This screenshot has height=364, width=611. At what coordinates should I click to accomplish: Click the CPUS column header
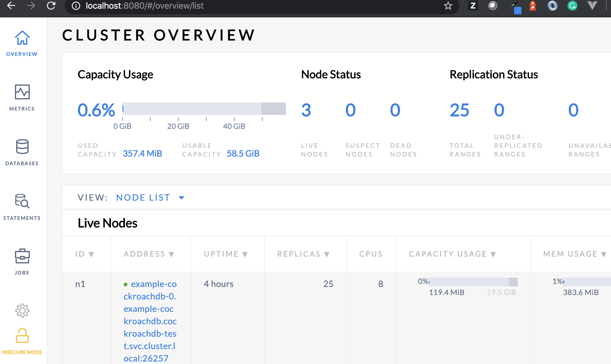point(371,254)
